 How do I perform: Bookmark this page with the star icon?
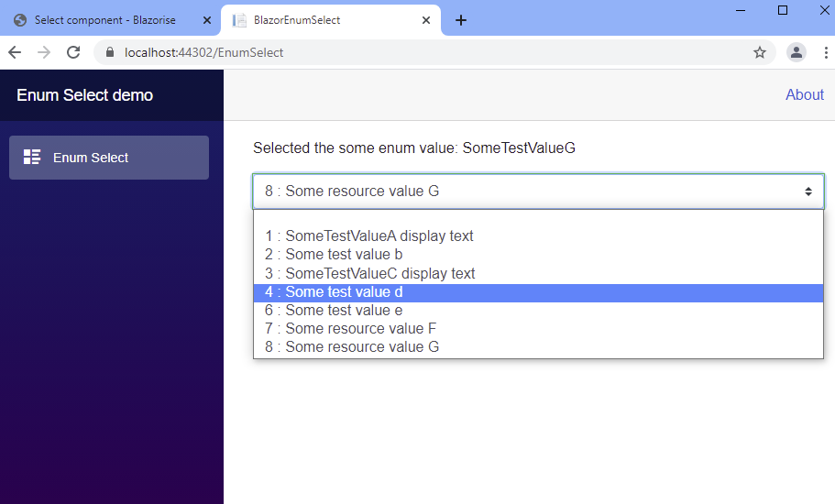tap(760, 52)
